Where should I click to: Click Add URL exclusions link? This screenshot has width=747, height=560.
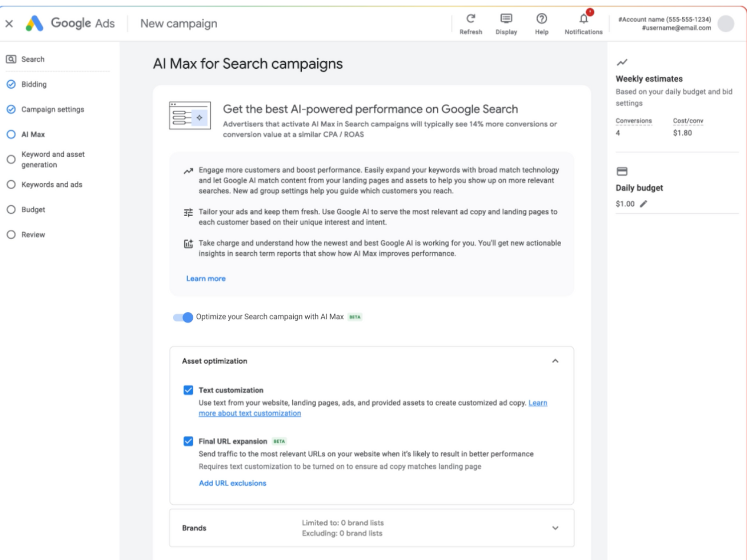click(x=233, y=483)
